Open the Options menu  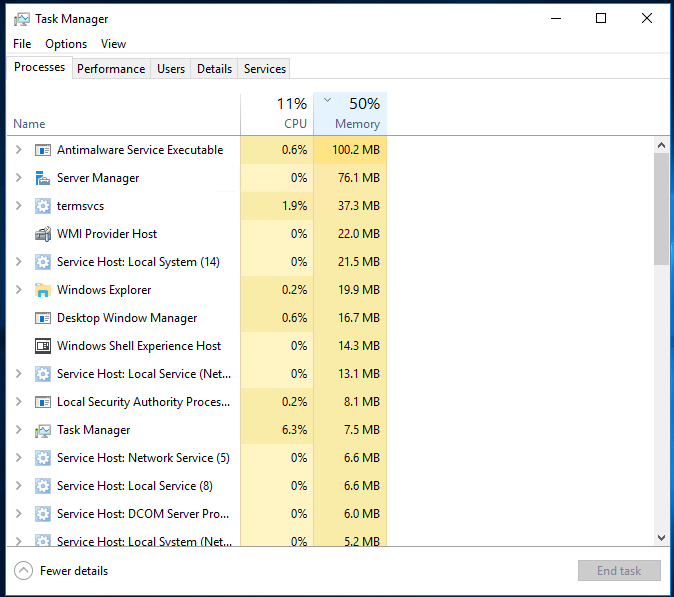pyautogui.click(x=66, y=44)
